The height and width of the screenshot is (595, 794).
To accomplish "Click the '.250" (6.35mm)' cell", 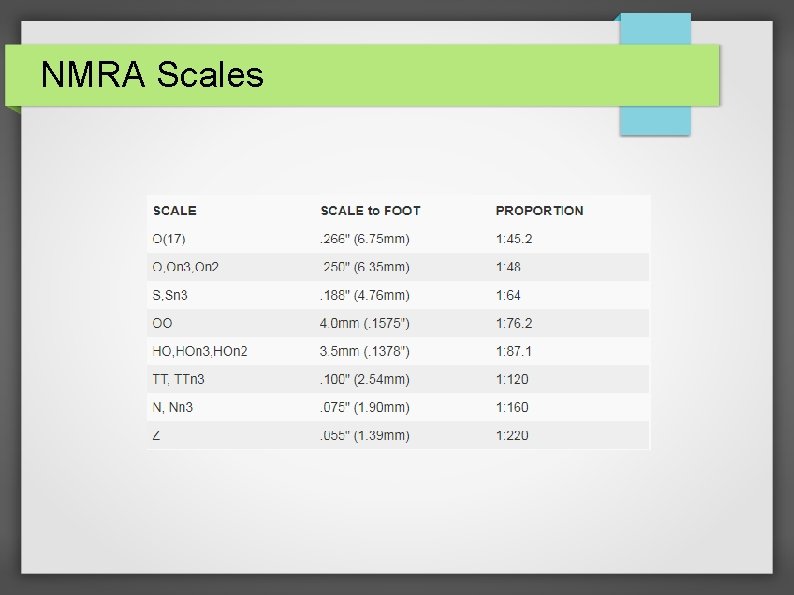I will (x=365, y=267).
